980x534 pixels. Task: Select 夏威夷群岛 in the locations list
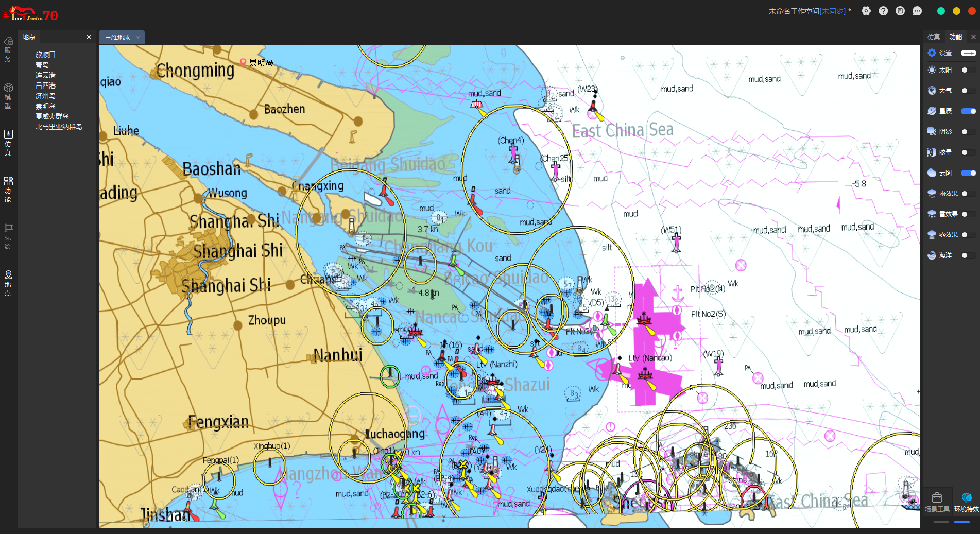coord(52,116)
